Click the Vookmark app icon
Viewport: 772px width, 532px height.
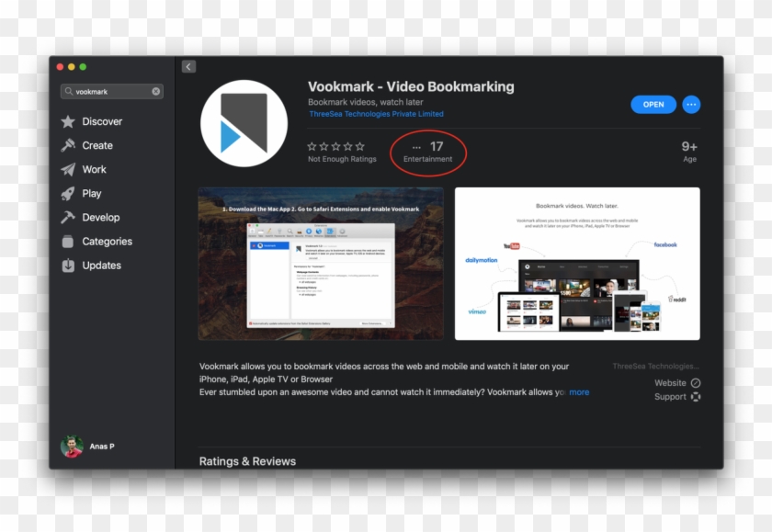244,123
